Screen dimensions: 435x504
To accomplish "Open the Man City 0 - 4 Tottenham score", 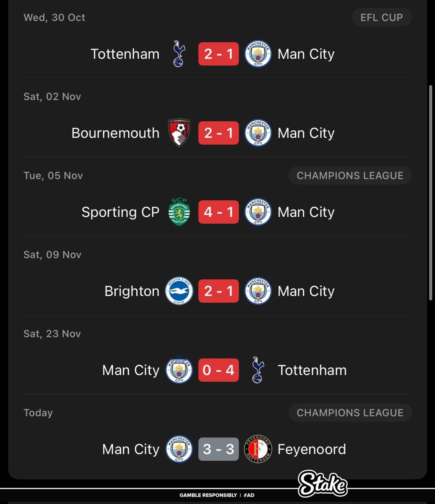I will click(219, 370).
